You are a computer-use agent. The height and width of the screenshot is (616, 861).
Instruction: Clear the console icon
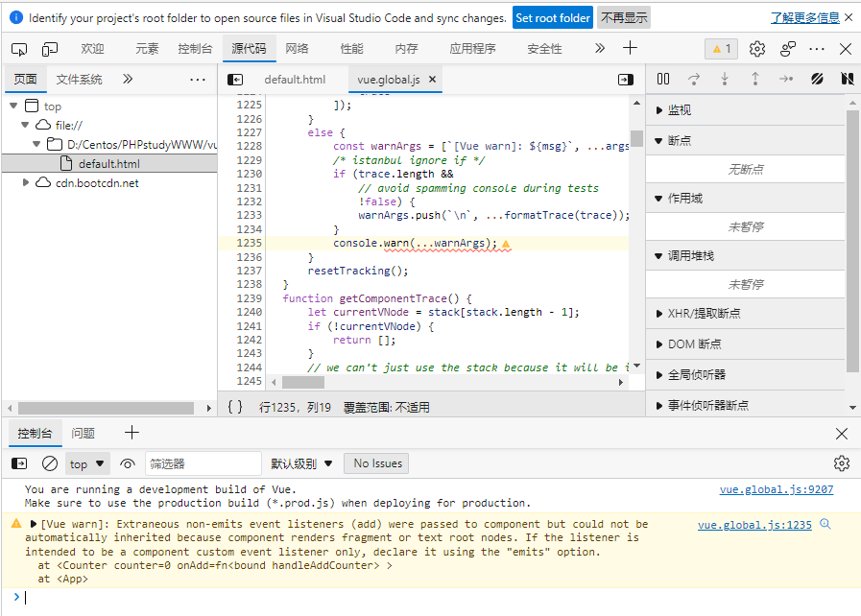click(49, 464)
